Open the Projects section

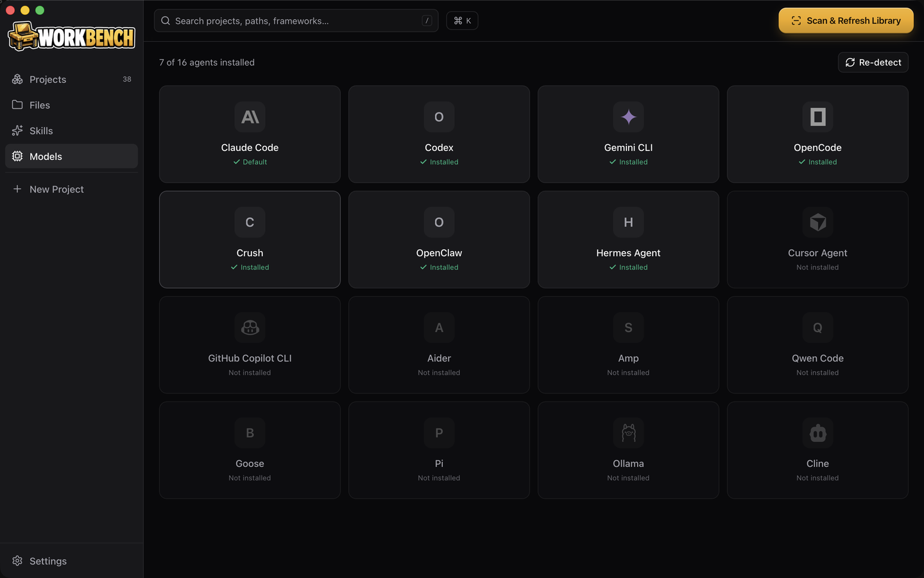click(x=71, y=79)
